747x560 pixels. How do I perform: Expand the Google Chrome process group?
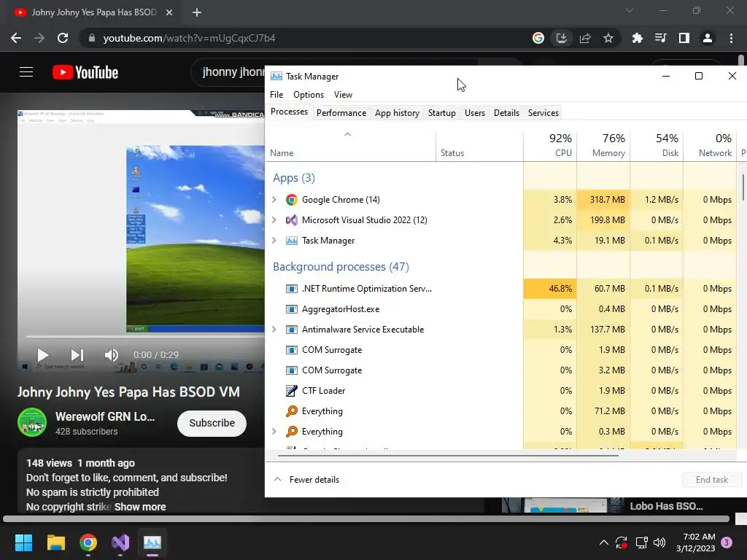274,200
